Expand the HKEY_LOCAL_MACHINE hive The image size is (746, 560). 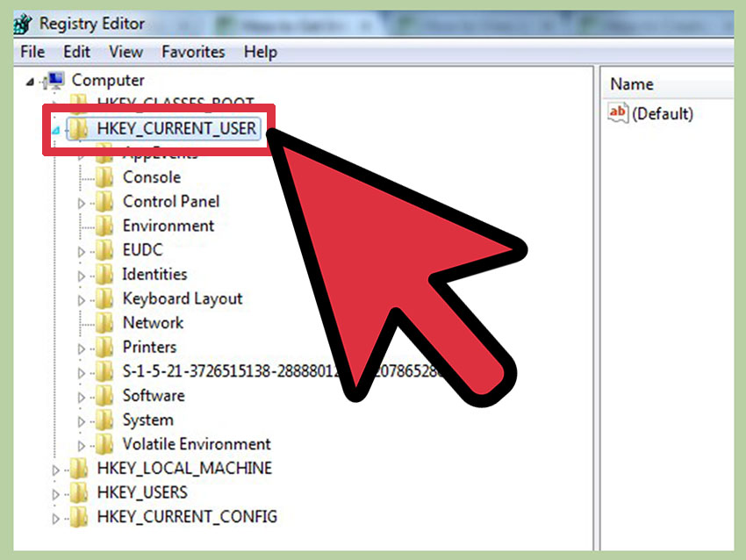[x=55, y=470]
